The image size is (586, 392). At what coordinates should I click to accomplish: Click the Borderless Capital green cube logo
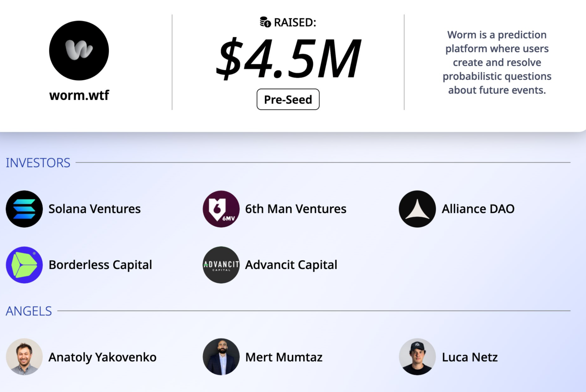[x=24, y=265]
